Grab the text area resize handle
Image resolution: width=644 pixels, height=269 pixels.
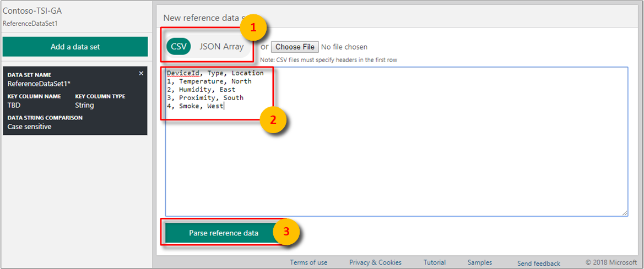point(625,213)
